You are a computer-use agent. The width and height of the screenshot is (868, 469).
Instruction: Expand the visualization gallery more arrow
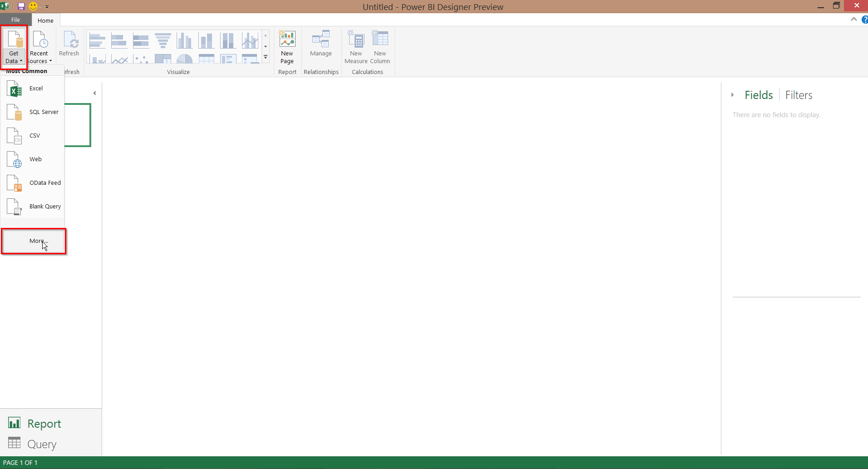tap(266, 57)
